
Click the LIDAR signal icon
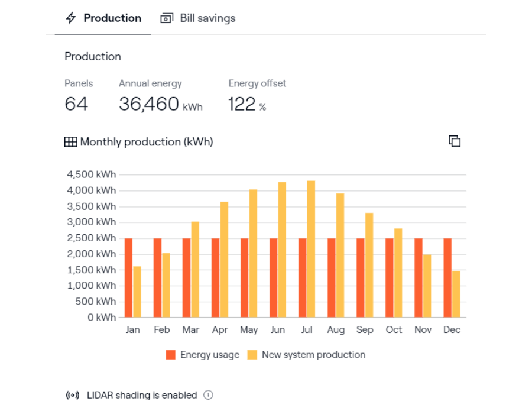73,395
